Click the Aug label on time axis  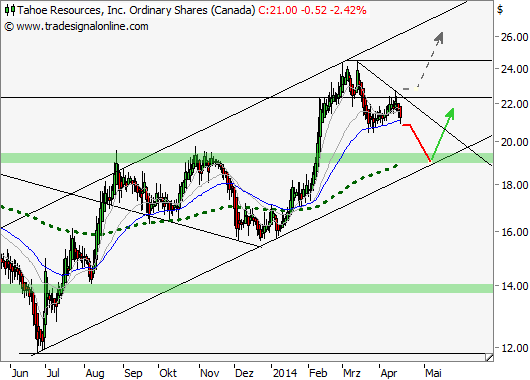click(95, 373)
